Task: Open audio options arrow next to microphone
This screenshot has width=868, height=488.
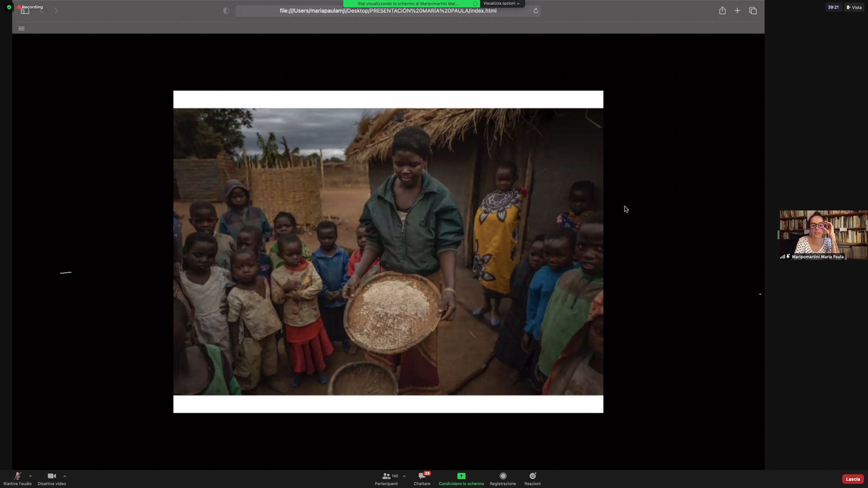Action: click(30, 476)
